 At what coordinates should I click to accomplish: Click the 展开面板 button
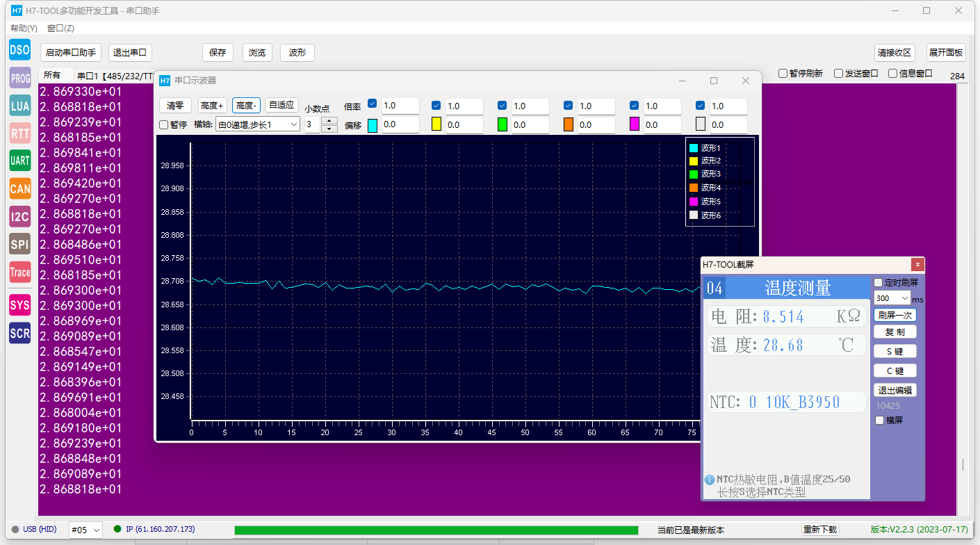point(946,53)
